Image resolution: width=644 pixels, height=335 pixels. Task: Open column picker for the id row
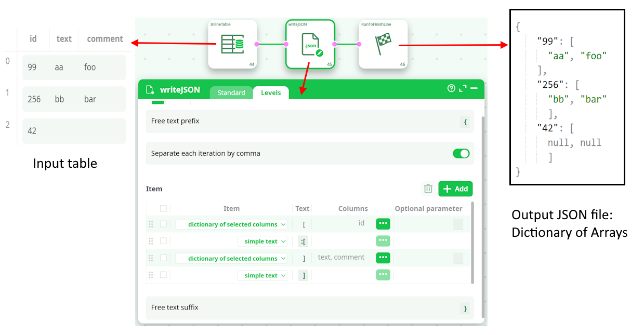pyautogui.click(x=383, y=224)
